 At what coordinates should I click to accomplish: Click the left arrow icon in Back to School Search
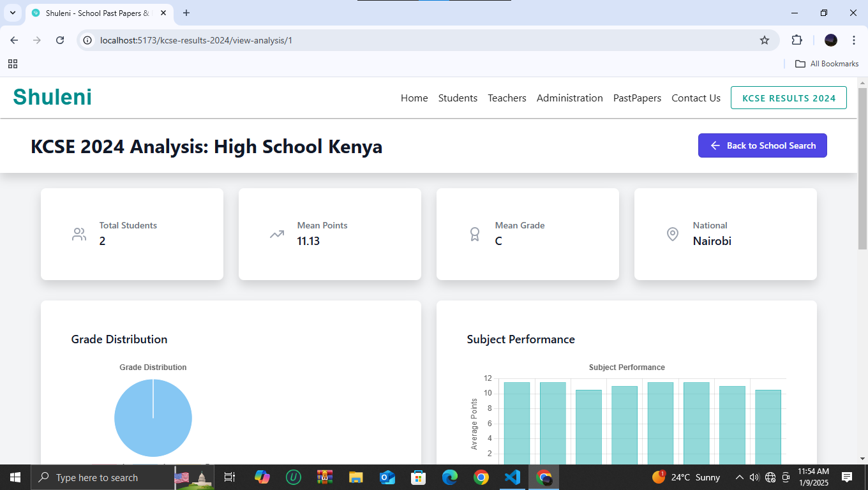[715, 145]
